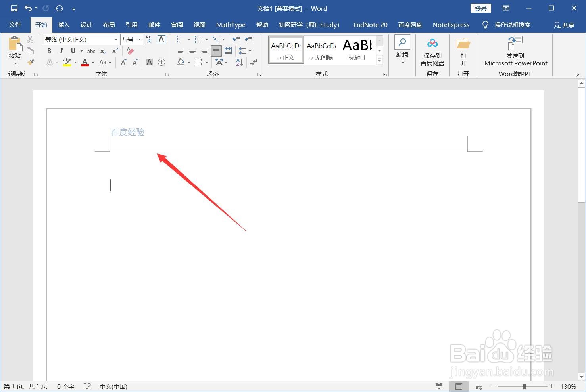
Task: Show or hide paragraph marks
Action: tap(254, 62)
